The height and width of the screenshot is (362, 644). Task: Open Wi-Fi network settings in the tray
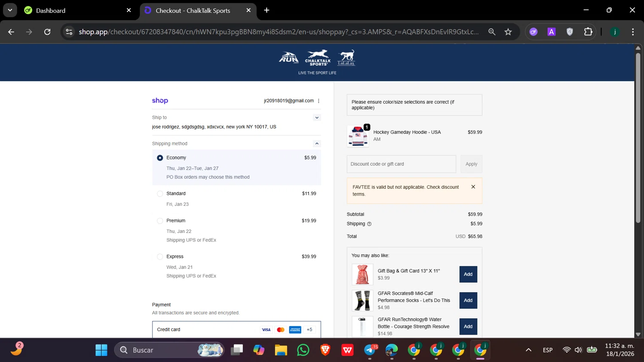pos(567,350)
